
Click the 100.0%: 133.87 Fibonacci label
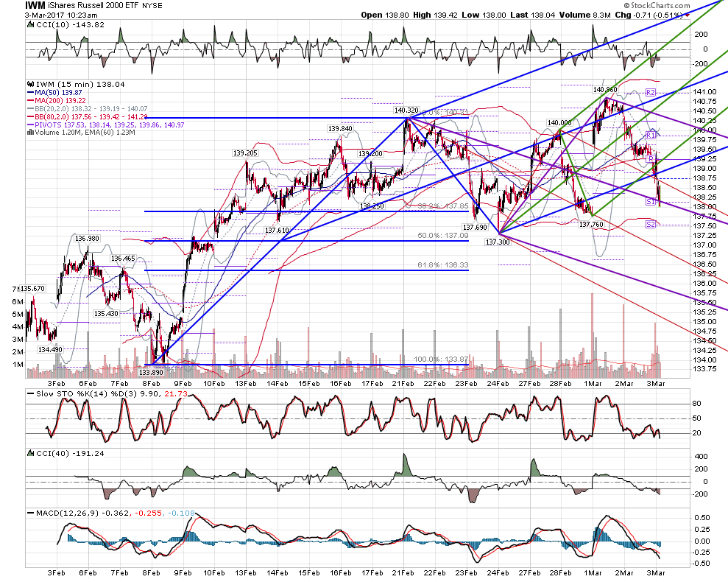click(x=441, y=360)
